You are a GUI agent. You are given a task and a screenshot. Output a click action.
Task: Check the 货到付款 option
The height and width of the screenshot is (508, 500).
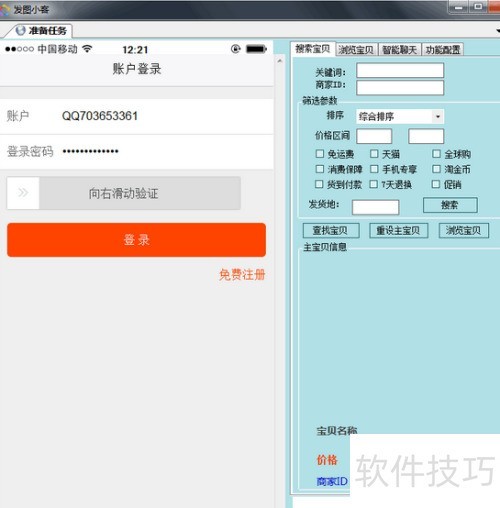pos(319,184)
